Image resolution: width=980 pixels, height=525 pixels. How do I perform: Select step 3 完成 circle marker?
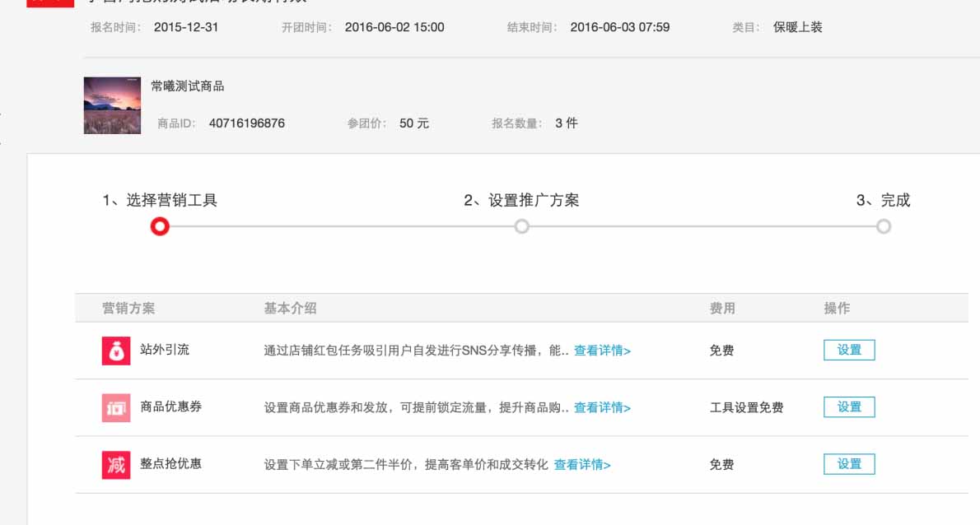883,226
